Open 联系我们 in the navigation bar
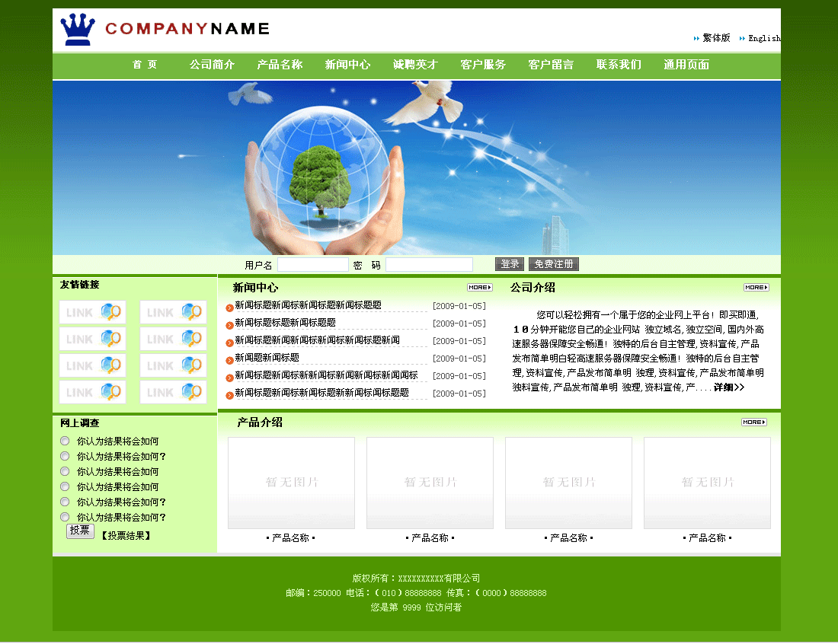838x644 pixels. [619, 65]
